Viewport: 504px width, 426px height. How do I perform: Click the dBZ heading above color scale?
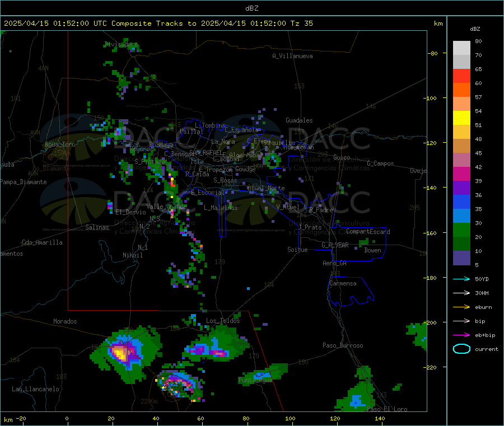475,29
